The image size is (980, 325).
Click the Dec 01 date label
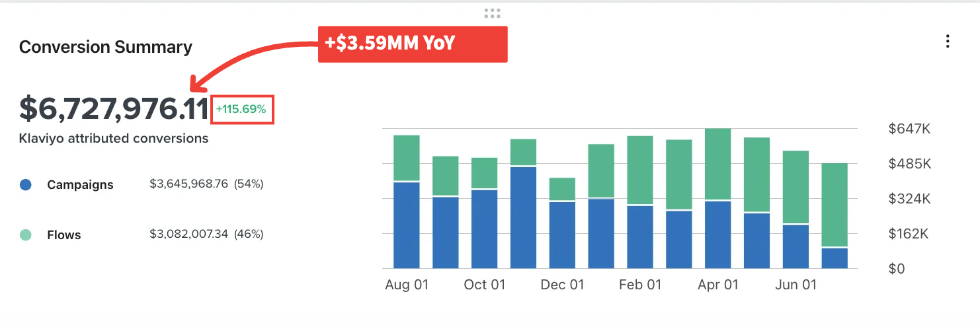pos(562,285)
